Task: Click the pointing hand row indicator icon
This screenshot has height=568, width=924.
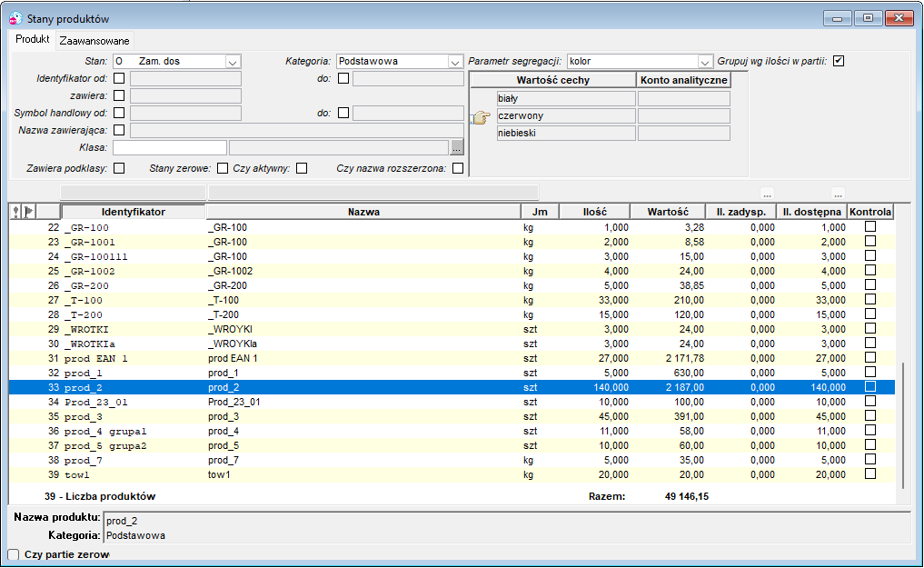Action: [481, 118]
